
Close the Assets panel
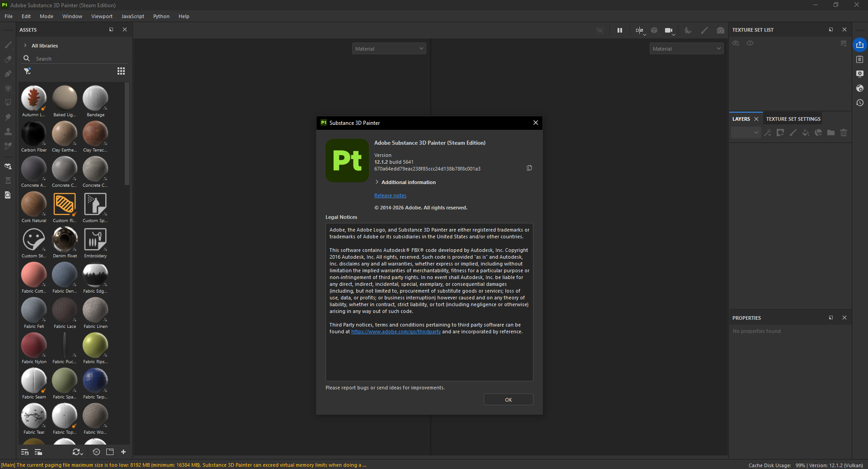click(125, 29)
